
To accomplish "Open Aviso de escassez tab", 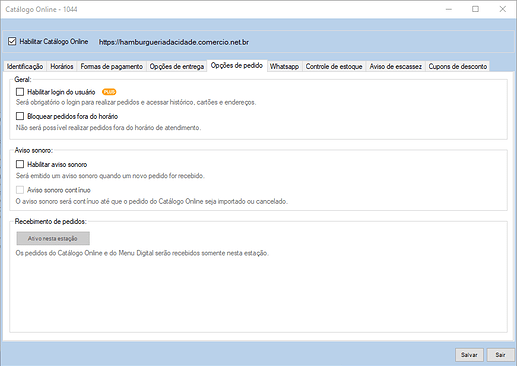I will [396, 66].
